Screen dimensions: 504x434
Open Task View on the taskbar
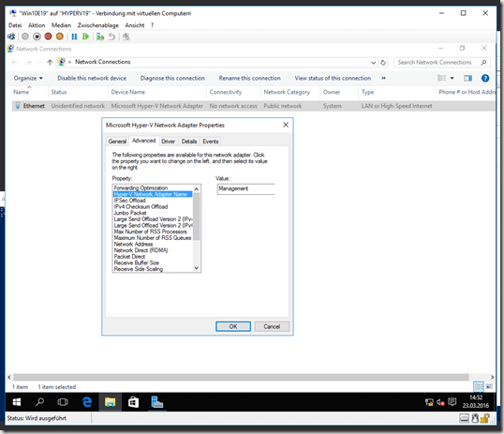63,402
